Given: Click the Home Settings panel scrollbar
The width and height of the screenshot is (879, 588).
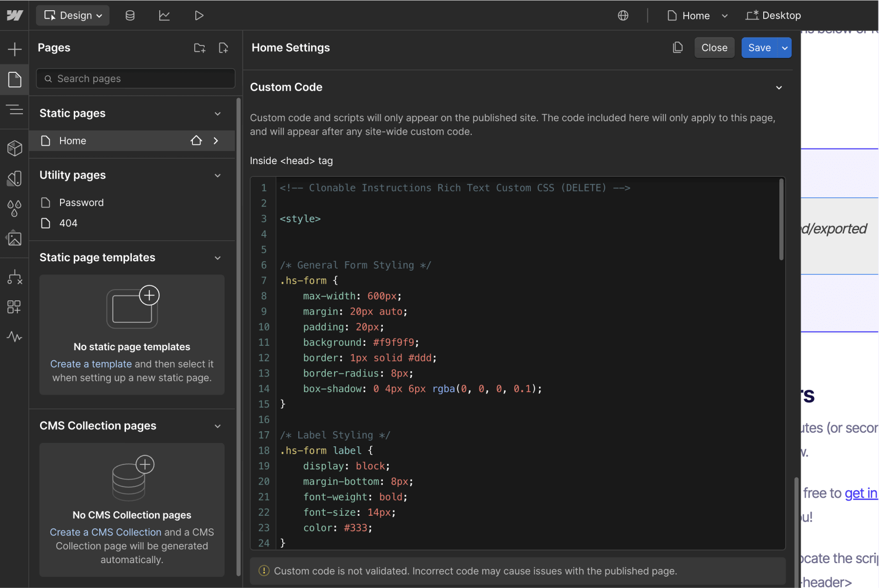Looking at the screenshot, I should pyautogui.click(x=796, y=531).
